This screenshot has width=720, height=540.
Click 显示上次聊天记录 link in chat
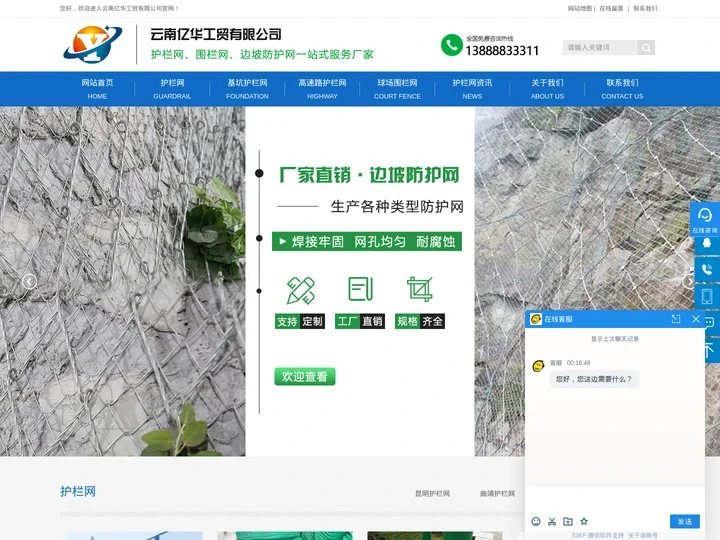[x=614, y=339]
